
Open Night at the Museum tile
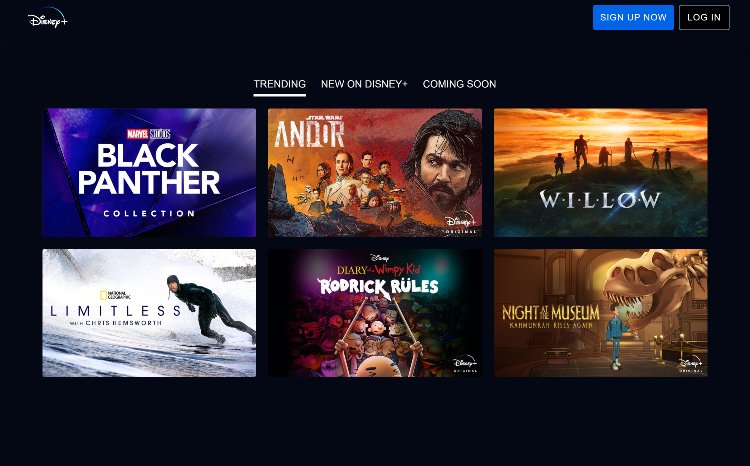(x=601, y=313)
